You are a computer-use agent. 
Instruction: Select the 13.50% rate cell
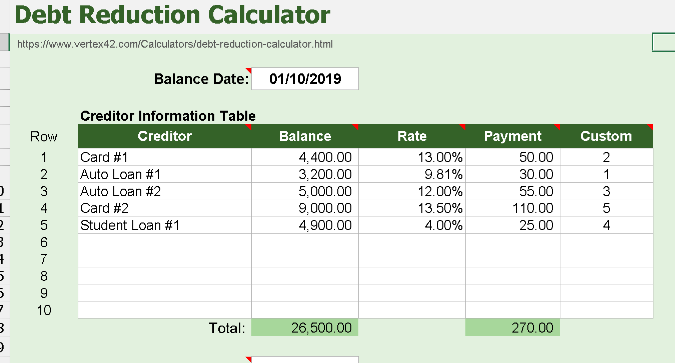(x=412, y=208)
